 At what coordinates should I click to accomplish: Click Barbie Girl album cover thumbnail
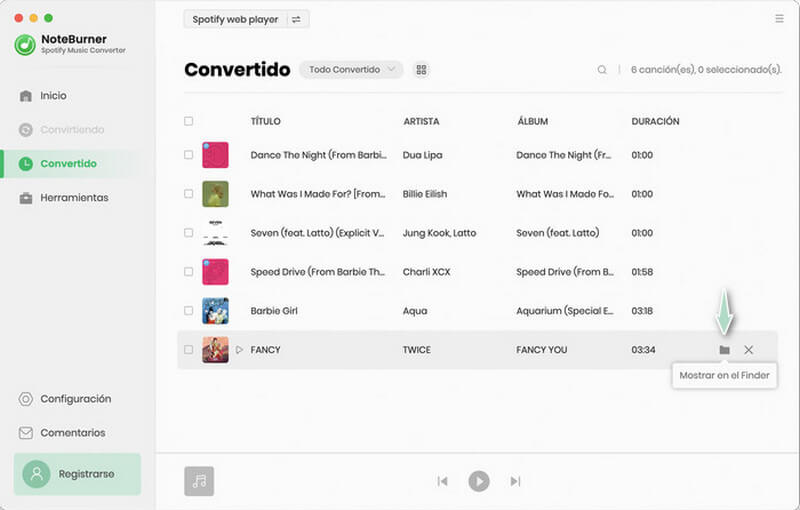(x=215, y=311)
